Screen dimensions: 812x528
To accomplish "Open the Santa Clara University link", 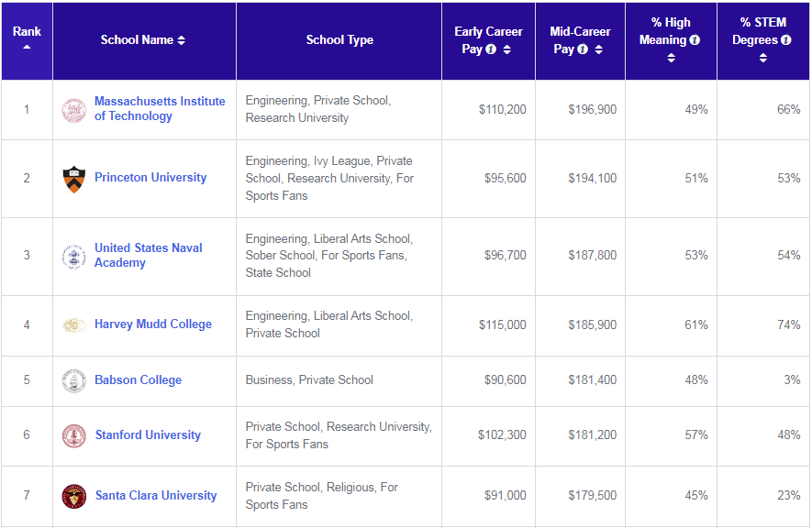I will click(x=156, y=495).
